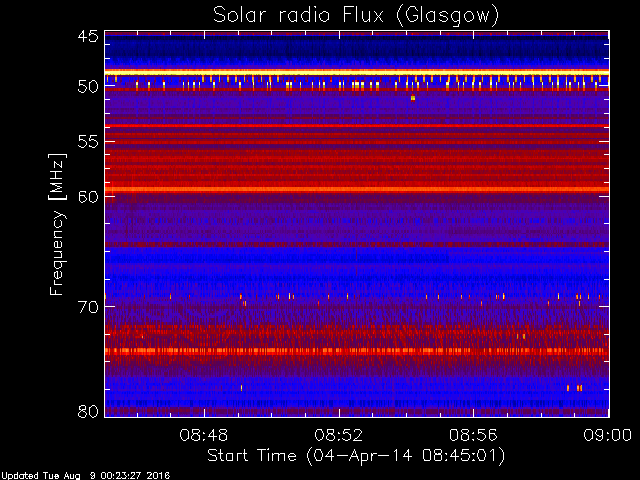640x480 pixels.
Task: Click the 60 frequency tick label
Action: [88, 197]
